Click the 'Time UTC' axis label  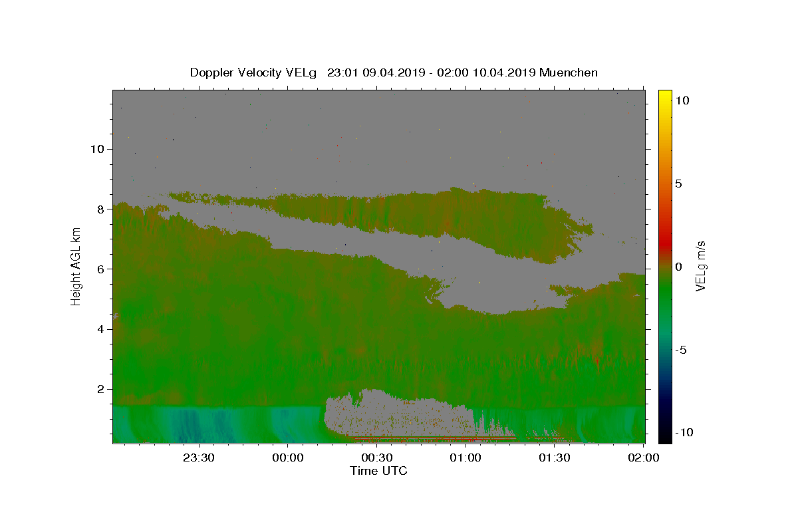tap(378, 471)
